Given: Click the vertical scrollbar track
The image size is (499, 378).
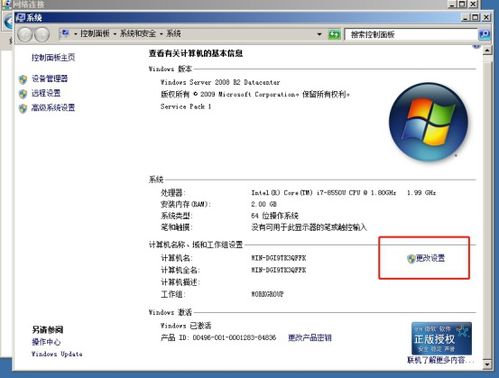Looking at the screenshot, I should click(487, 207).
